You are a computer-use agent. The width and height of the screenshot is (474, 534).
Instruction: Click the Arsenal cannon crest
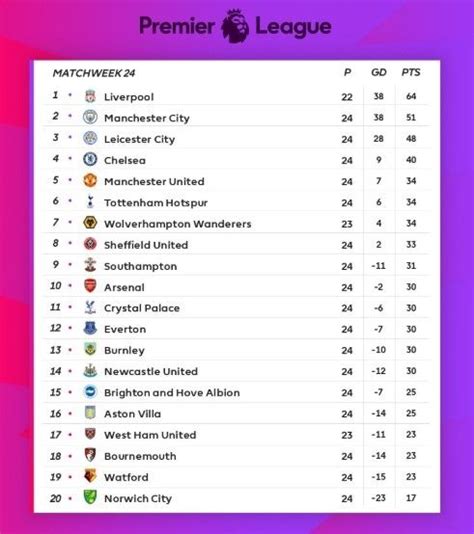coord(90,286)
